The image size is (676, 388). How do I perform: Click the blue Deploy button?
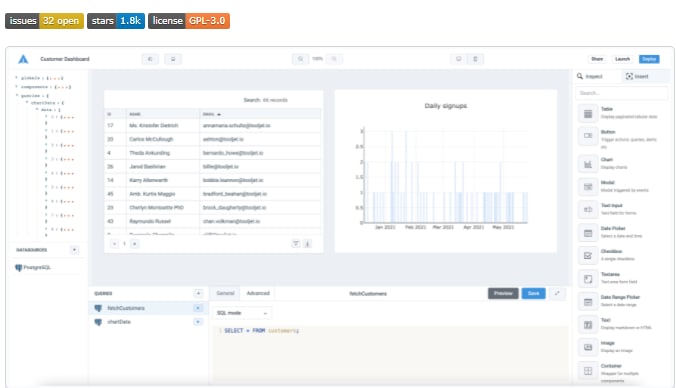click(649, 59)
